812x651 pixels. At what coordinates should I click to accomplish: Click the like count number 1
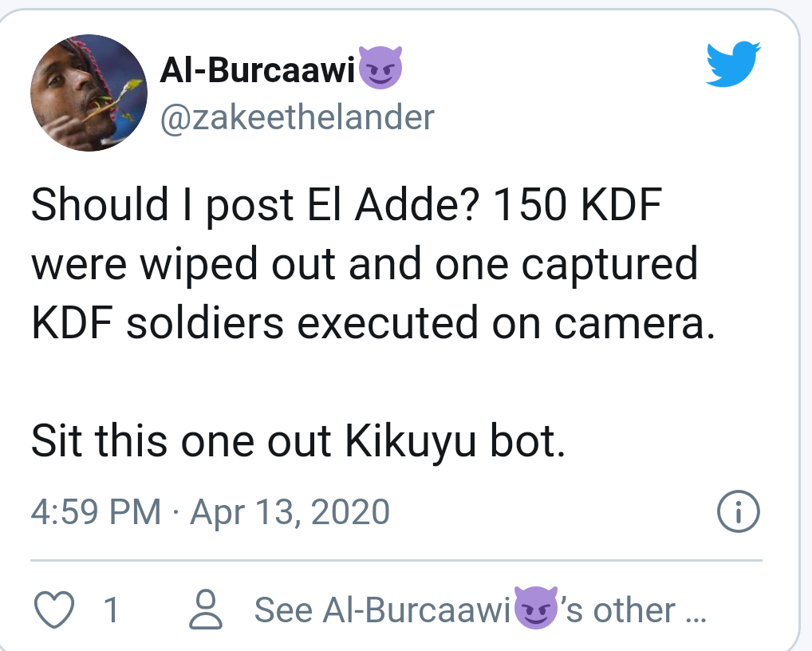click(x=112, y=610)
